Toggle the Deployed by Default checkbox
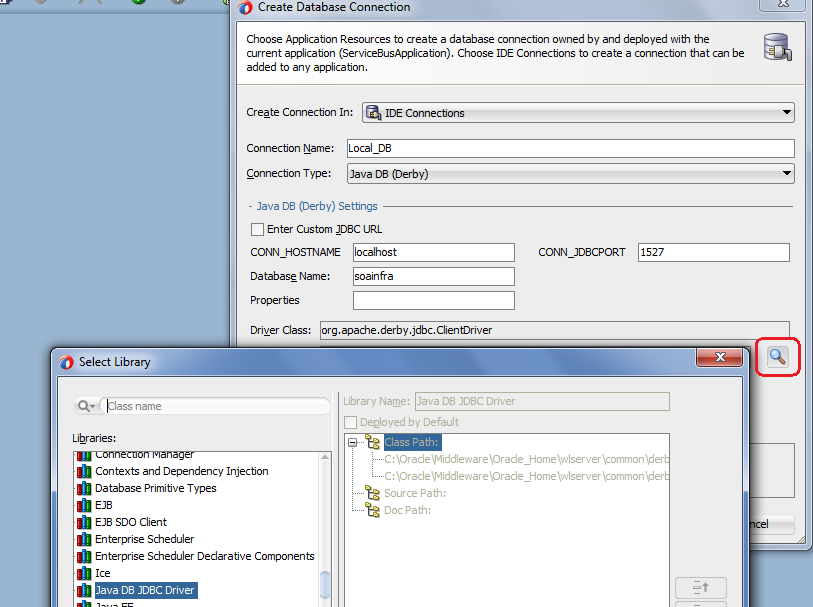 tap(351, 422)
